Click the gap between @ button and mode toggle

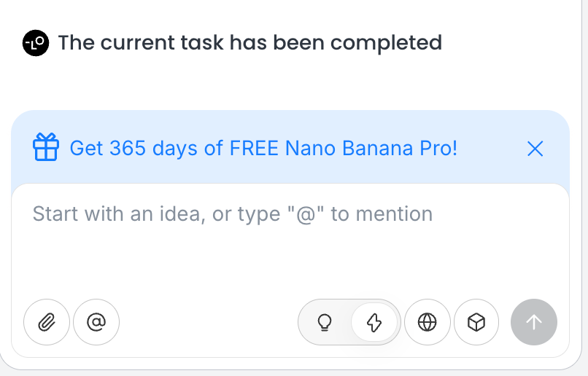[x=208, y=322]
